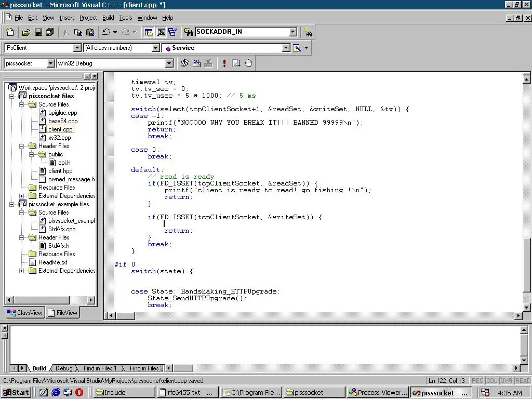The height and width of the screenshot is (399, 532).
Task: Select owned_message.h in the tree
Action: [x=71, y=179]
